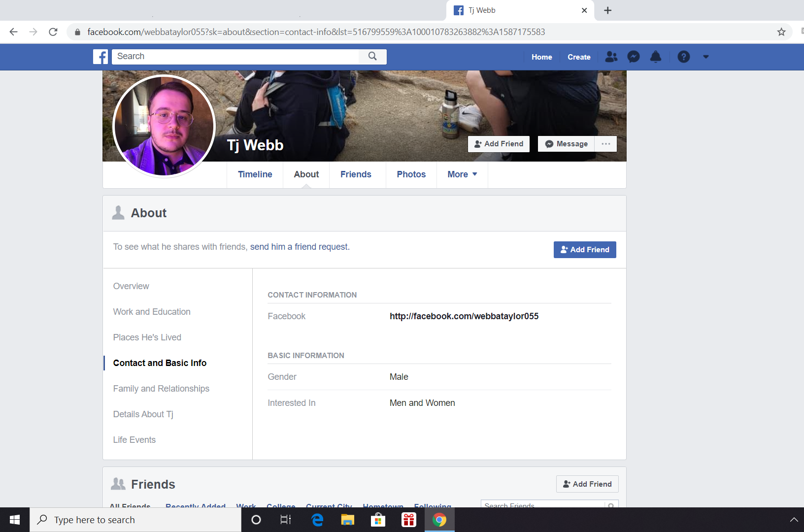Image resolution: width=804 pixels, height=532 pixels.
Task: Reload the current page
Action: 53,32
